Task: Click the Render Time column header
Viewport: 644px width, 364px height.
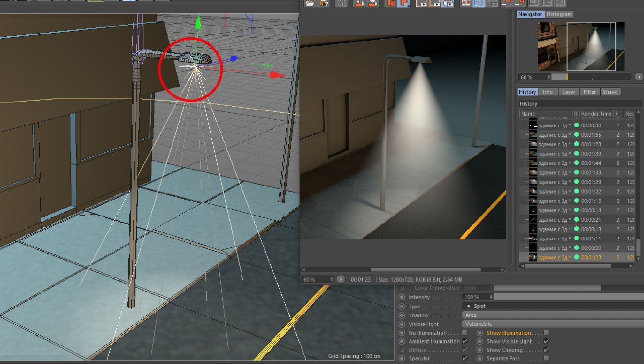Action: tap(596, 114)
